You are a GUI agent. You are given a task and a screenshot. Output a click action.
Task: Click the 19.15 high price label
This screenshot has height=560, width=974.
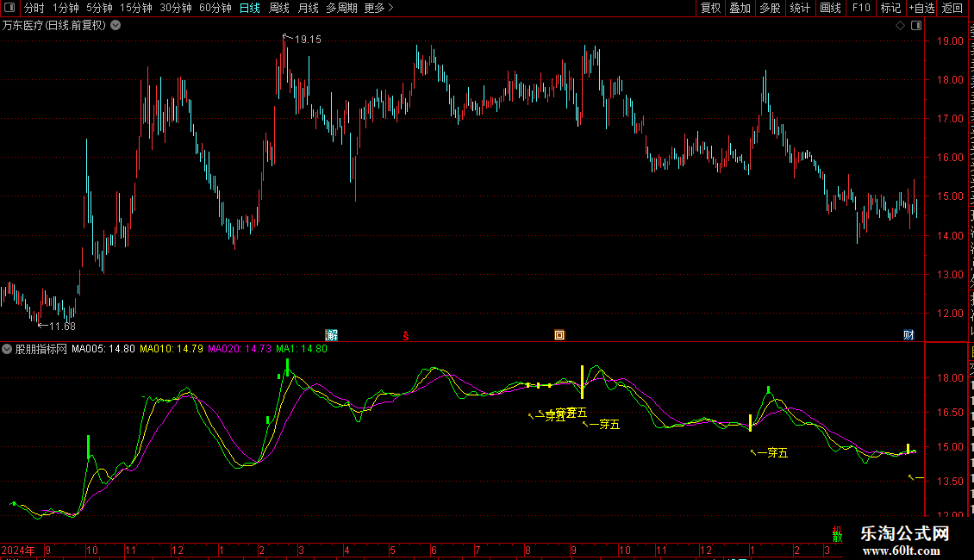308,40
